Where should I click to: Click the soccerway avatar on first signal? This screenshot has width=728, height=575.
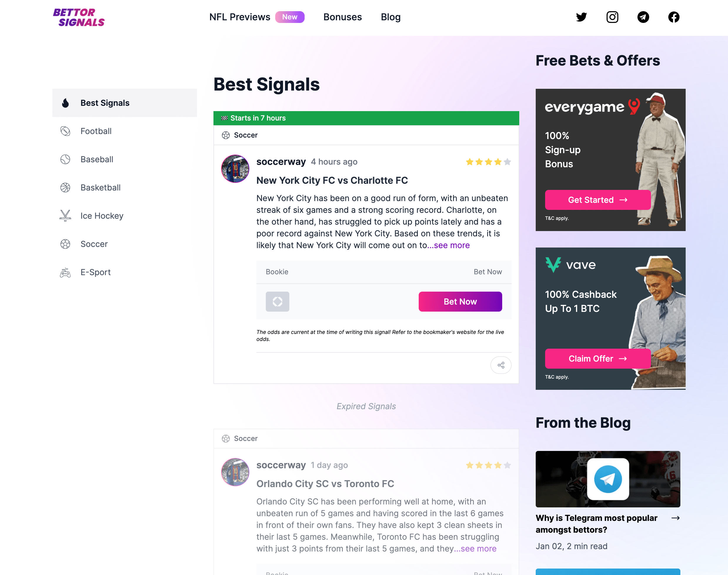pos(235,169)
